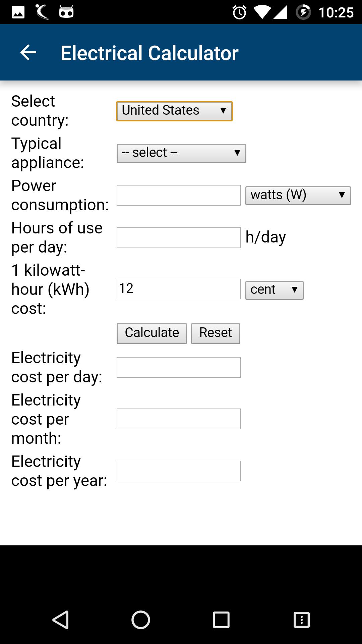Tap the Electricity cost per month field
362x644 pixels.
(179, 419)
